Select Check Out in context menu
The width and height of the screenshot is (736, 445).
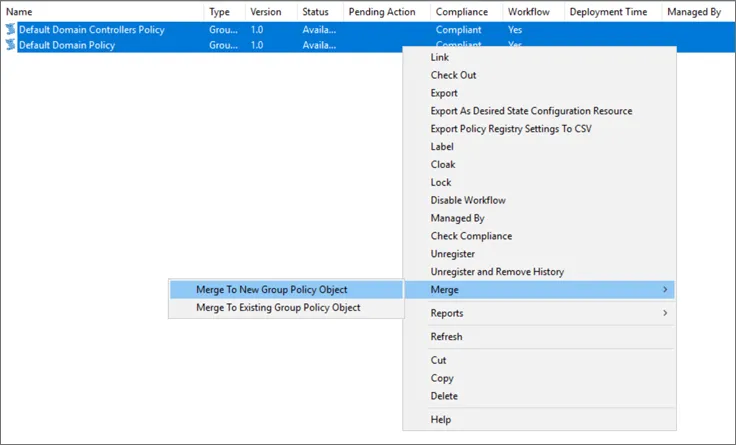coord(453,75)
